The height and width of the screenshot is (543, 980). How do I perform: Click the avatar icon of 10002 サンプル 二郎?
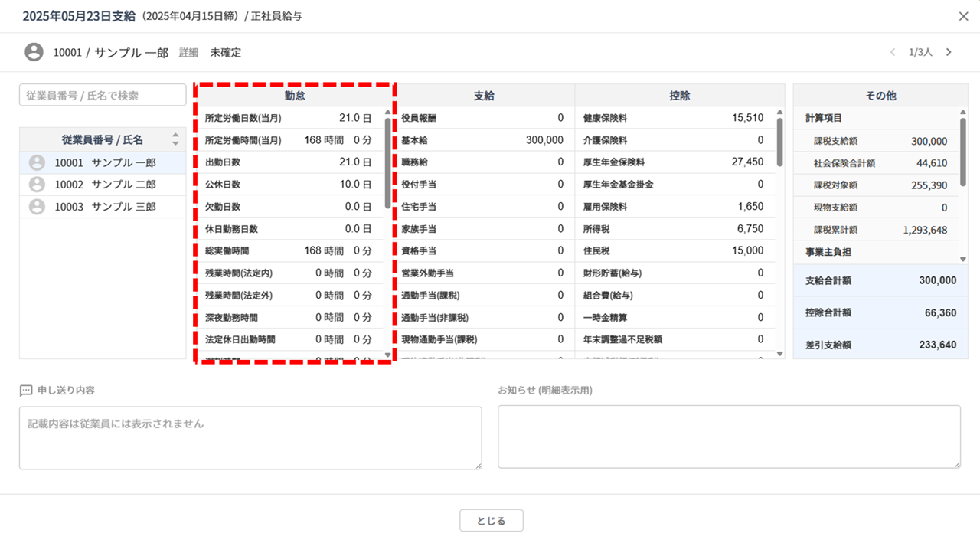pos(37,185)
